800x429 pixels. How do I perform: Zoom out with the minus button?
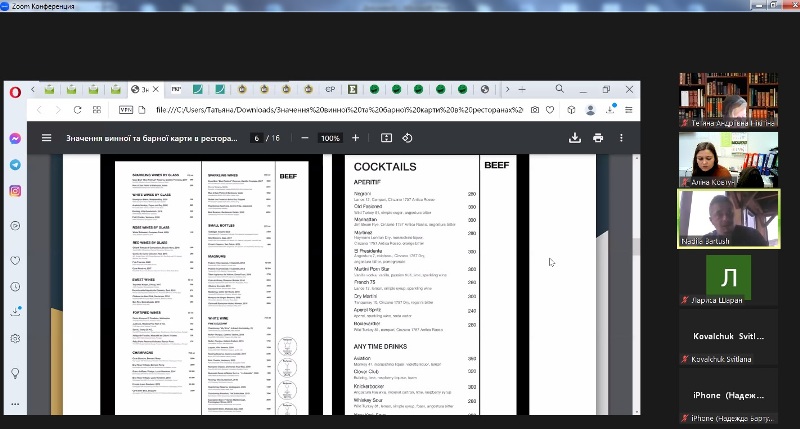click(x=306, y=138)
